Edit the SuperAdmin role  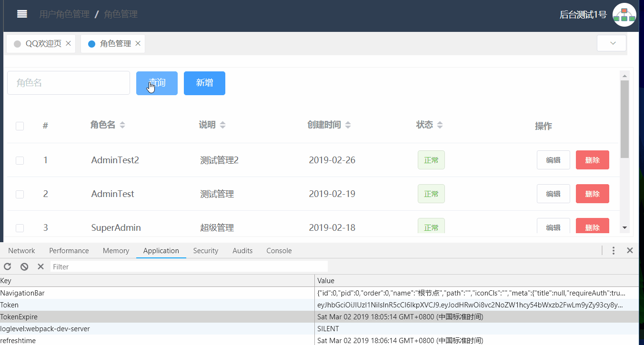tap(553, 226)
